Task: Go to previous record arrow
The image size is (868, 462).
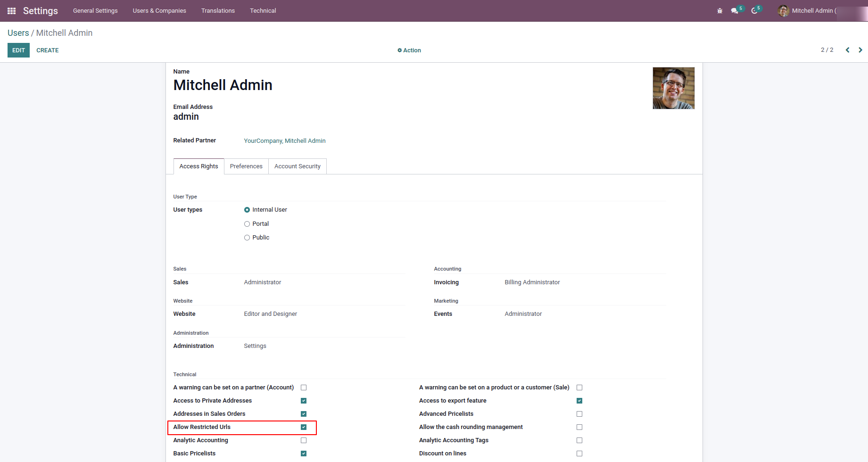Action: click(847, 50)
